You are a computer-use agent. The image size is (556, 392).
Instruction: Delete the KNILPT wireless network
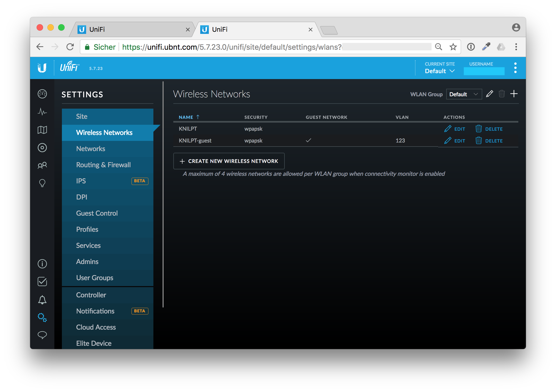coord(489,129)
